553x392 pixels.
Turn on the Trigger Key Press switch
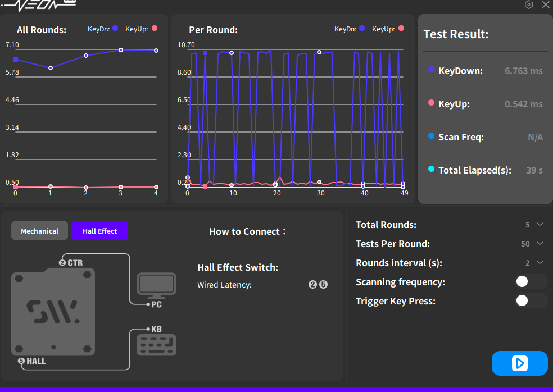[x=531, y=301]
